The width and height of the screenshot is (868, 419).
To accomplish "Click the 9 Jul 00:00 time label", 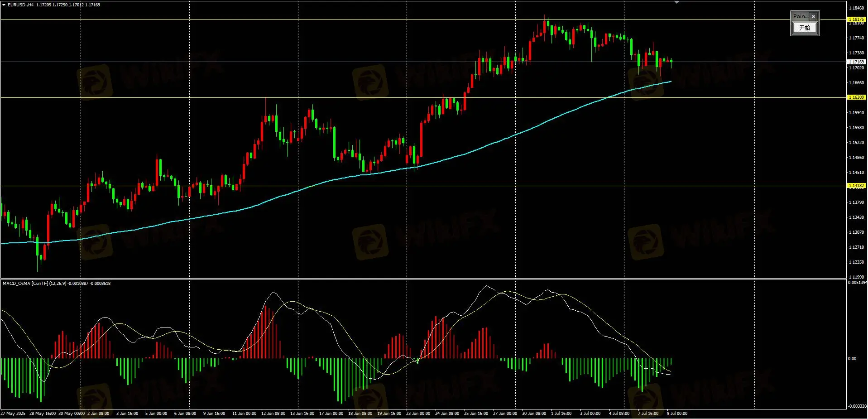I will (677, 414).
